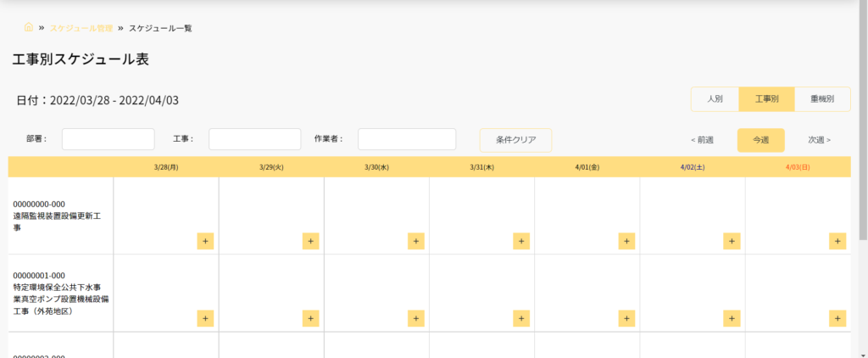
Task: Add schedule for 遠隔監視装置設備更新工事 on 4/01
Action: point(626,241)
